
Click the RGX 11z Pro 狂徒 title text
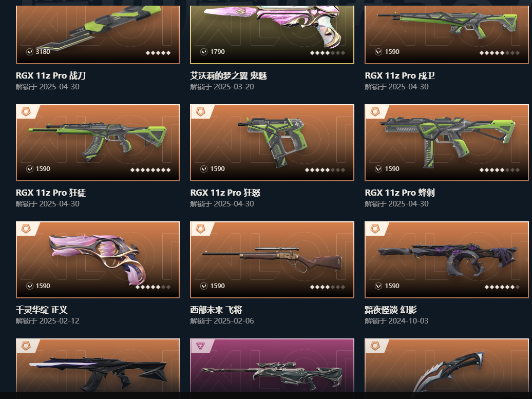(50, 193)
